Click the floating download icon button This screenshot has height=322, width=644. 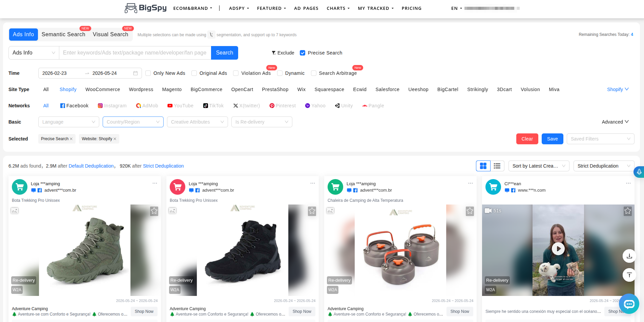tap(629, 256)
